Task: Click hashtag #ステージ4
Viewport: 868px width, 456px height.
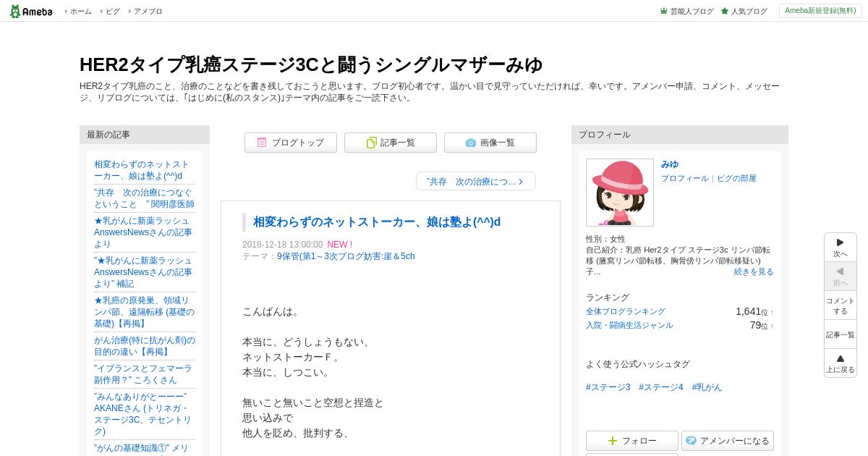Action: click(x=661, y=387)
